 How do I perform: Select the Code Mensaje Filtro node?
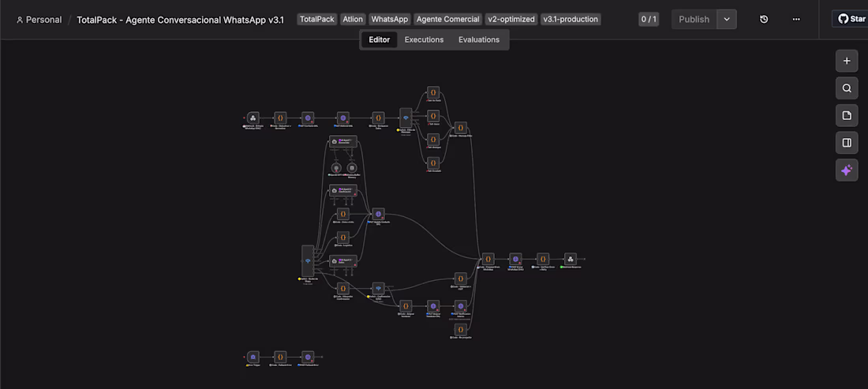tap(461, 128)
